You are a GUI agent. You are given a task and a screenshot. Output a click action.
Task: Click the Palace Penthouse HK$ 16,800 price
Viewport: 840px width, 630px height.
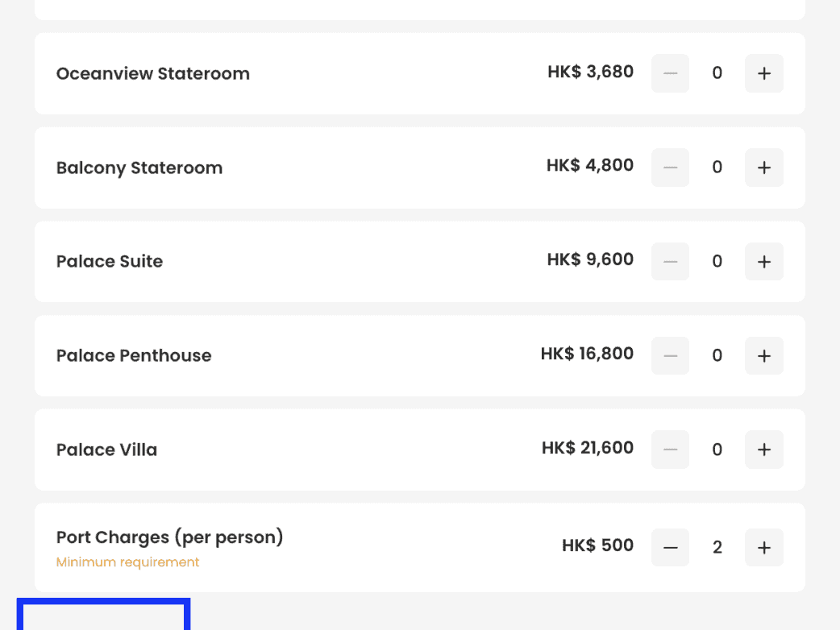coord(587,354)
